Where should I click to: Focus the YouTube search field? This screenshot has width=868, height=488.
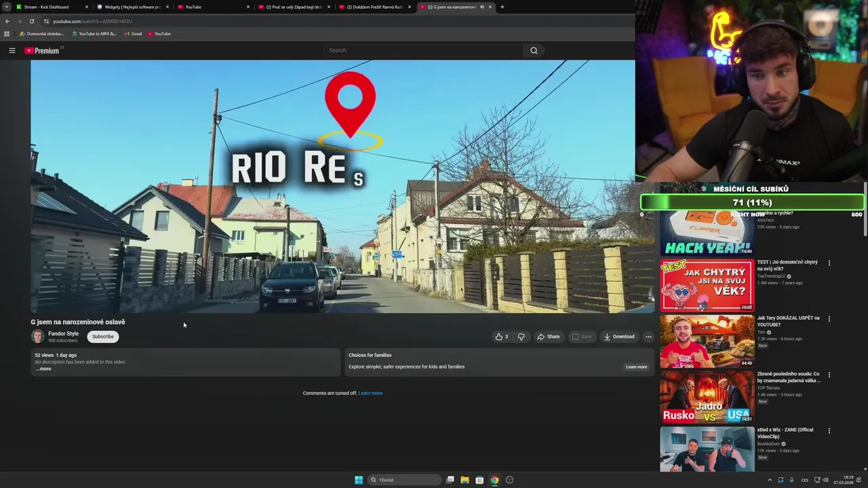click(424, 50)
